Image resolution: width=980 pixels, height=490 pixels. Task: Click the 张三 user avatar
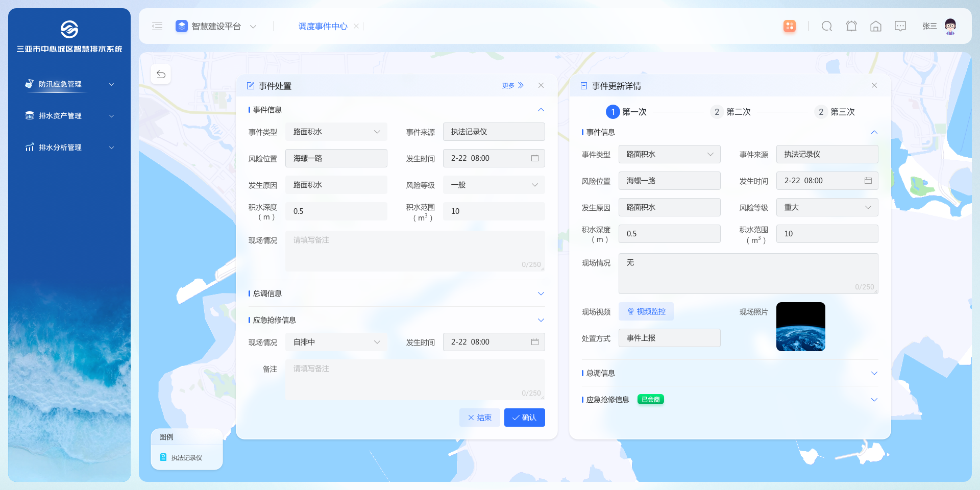950,26
